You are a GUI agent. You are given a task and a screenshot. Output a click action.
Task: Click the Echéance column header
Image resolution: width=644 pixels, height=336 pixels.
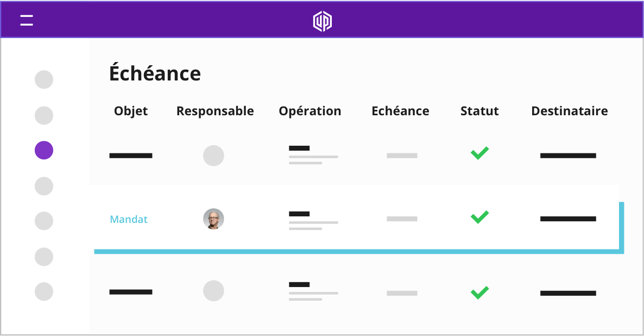click(400, 111)
